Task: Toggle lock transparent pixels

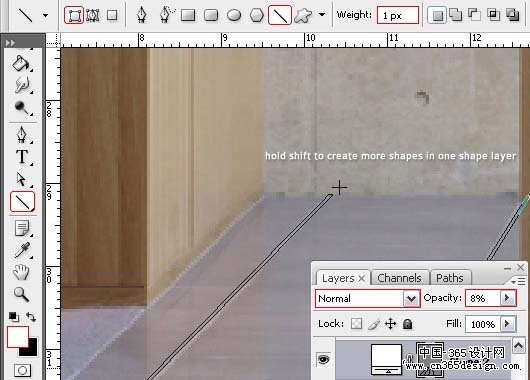Action: pos(356,324)
